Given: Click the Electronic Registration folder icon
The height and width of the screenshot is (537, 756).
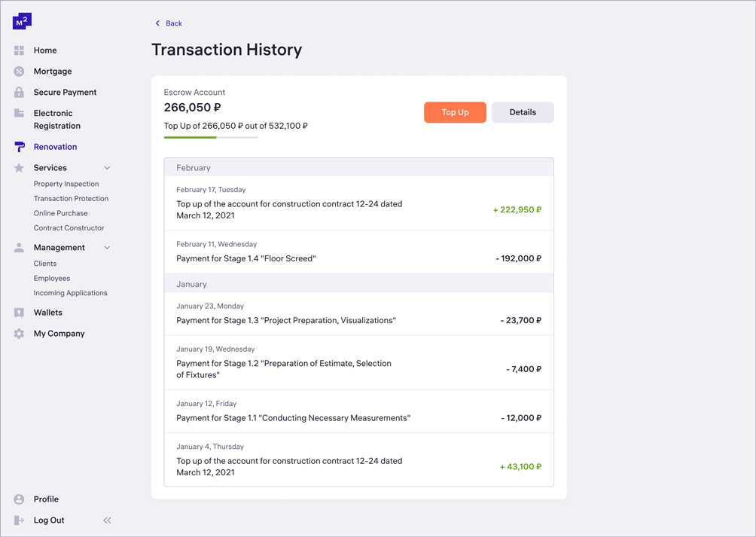Looking at the screenshot, I should point(19,113).
